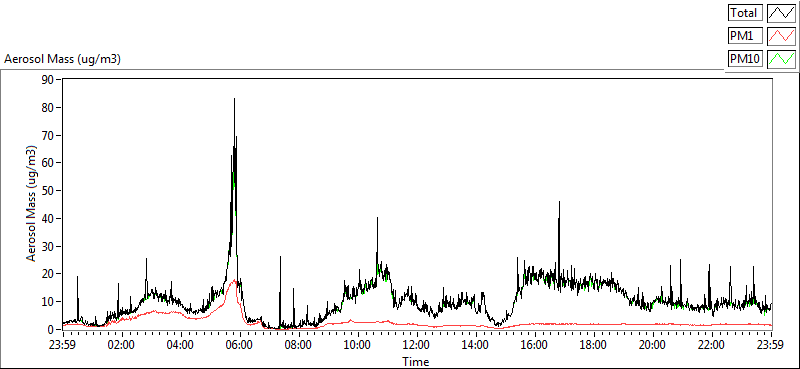Click the 16:00 x-axis tick label

534,345
